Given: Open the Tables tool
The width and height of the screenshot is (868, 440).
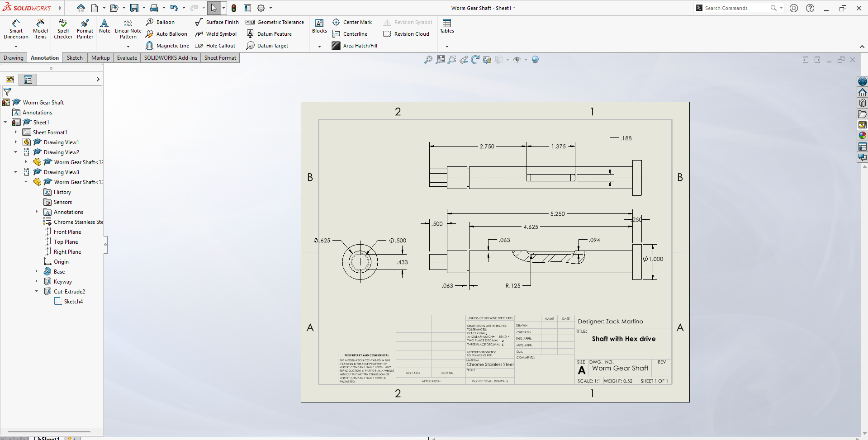Looking at the screenshot, I should coord(447,26).
